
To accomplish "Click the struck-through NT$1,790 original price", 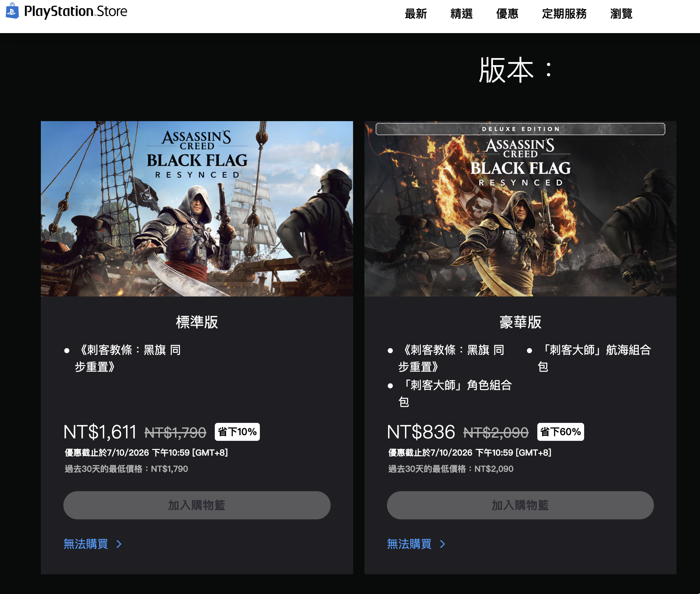I will 175,433.
